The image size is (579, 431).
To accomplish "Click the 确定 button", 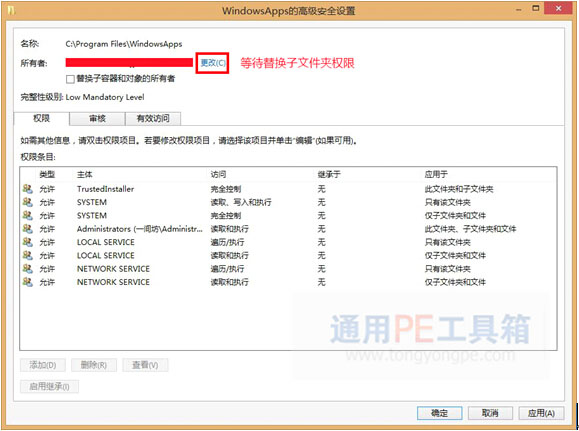I will [439, 413].
